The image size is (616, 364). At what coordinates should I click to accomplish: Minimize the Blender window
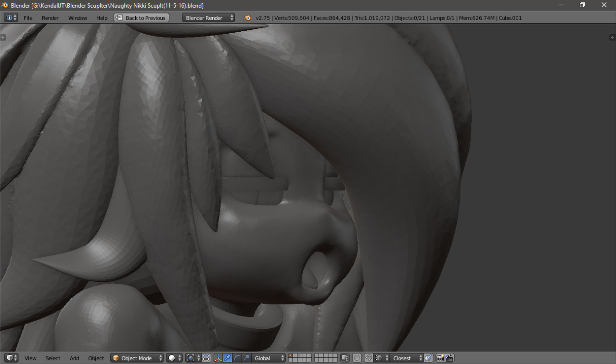click(x=561, y=5)
